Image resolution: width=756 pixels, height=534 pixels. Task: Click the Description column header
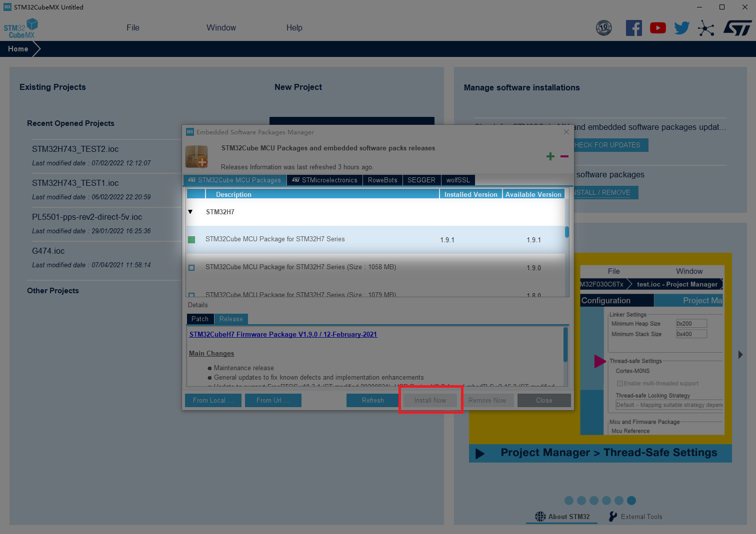click(x=322, y=194)
